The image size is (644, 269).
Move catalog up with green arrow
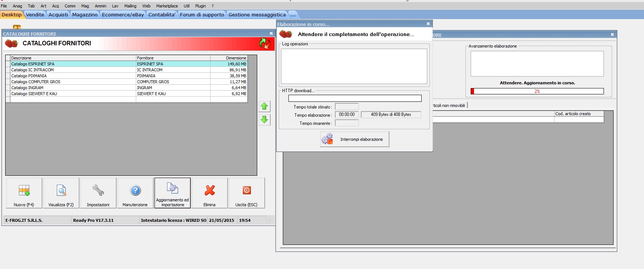coord(264,106)
